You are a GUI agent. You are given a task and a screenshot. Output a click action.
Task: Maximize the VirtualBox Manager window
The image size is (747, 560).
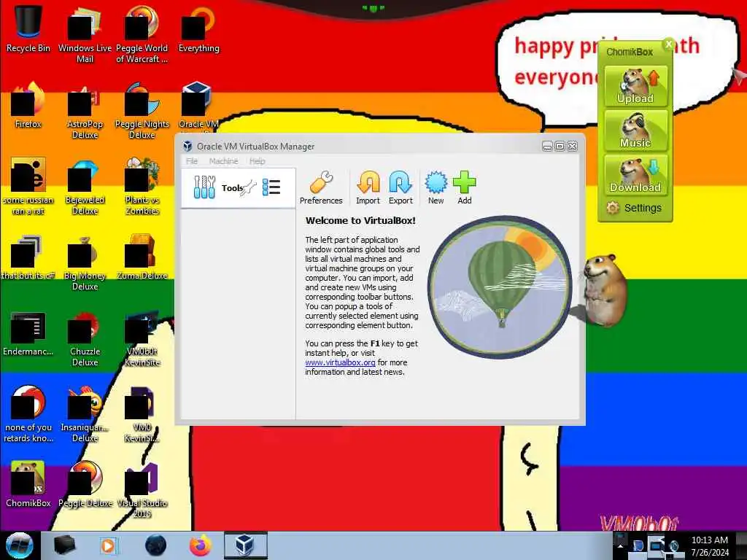[560, 146]
